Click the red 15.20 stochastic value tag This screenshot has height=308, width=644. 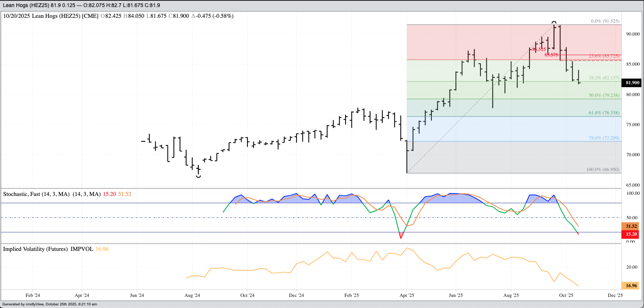(631, 234)
